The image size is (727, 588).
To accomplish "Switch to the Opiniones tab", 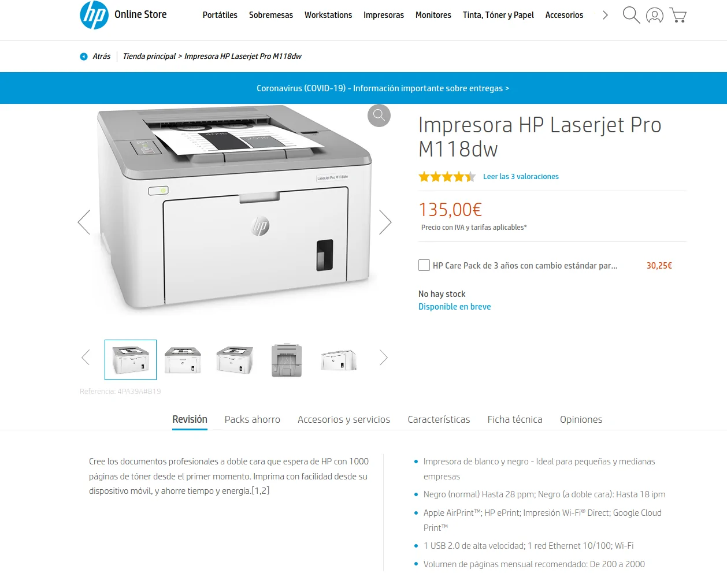I will pyautogui.click(x=581, y=419).
